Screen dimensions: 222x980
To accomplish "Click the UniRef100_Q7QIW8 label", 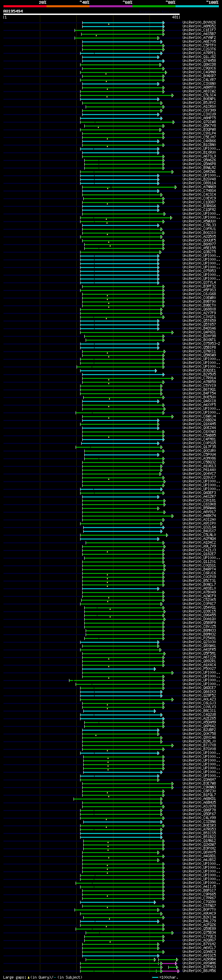I will (199, 122).
